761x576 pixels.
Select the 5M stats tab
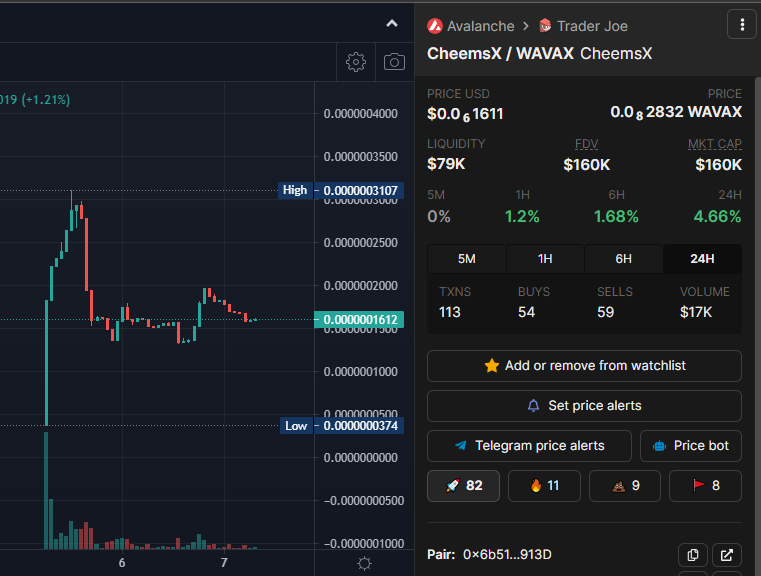point(466,259)
